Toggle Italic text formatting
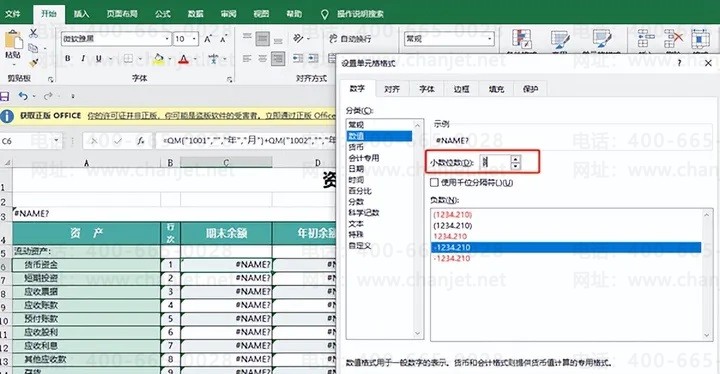The height and width of the screenshot is (374, 720). coord(83,59)
